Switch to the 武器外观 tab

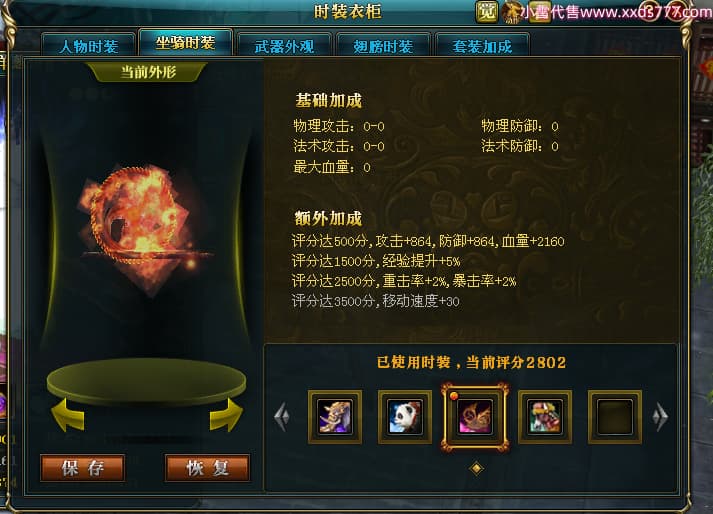pos(284,45)
